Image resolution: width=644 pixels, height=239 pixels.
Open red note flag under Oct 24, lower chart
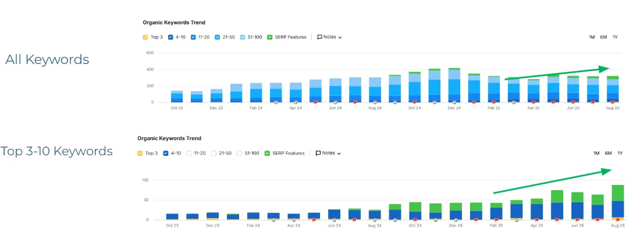click(415, 220)
